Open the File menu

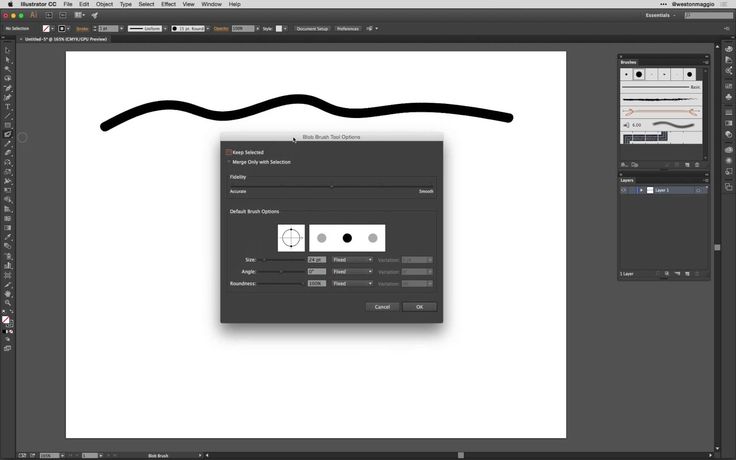[x=68, y=4]
